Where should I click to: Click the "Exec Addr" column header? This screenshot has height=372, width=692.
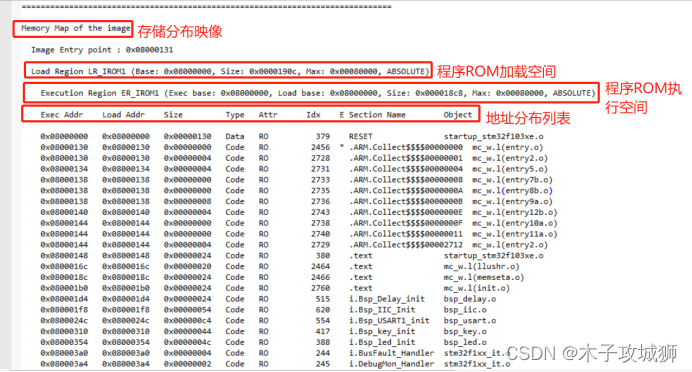point(62,115)
